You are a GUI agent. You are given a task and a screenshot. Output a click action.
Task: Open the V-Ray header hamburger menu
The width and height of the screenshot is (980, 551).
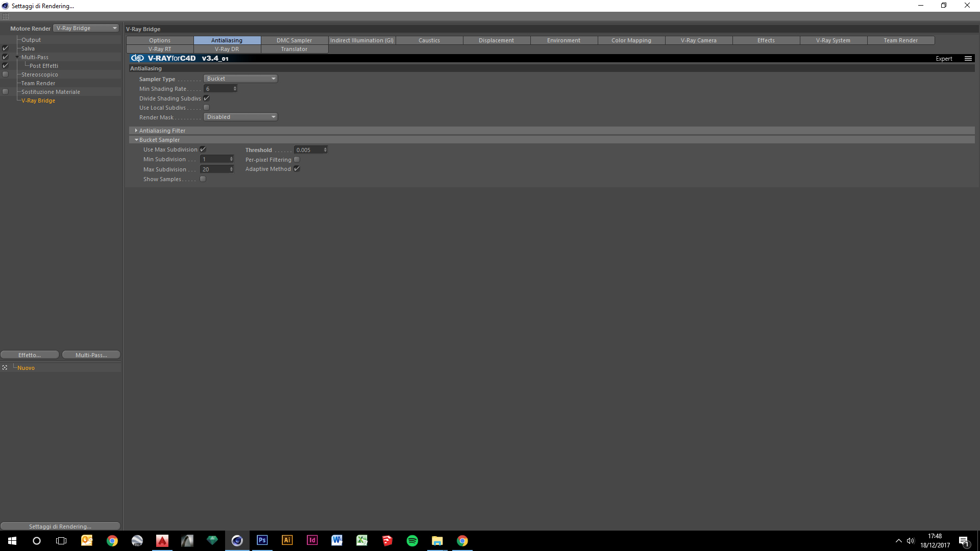coord(968,59)
